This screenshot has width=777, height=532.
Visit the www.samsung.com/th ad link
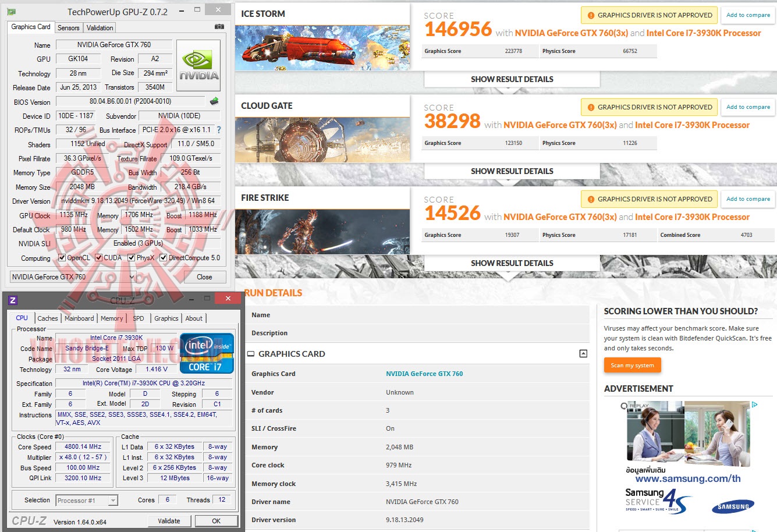pos(688,479)
